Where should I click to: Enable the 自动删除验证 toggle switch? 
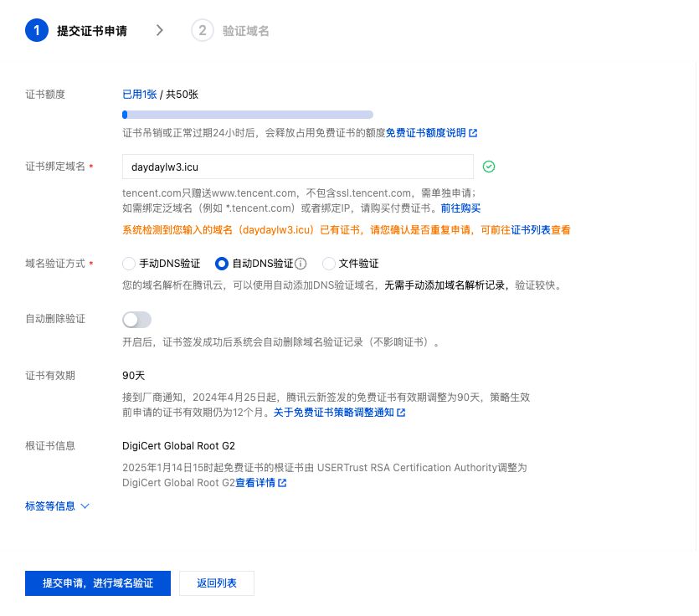[x=136, y=320]
